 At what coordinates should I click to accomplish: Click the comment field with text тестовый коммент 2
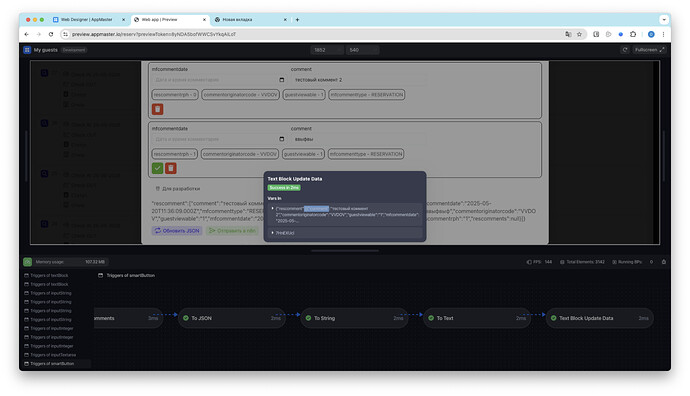358,80
